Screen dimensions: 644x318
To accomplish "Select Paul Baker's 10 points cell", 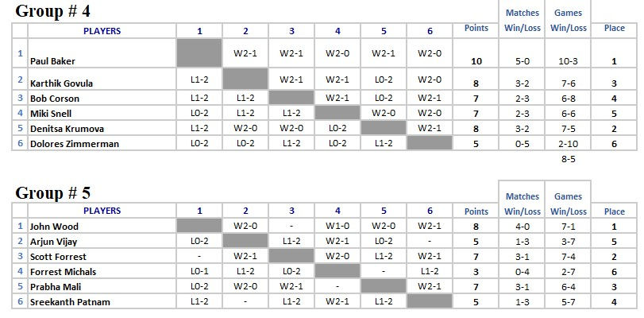I will click(x=476, y=60).
